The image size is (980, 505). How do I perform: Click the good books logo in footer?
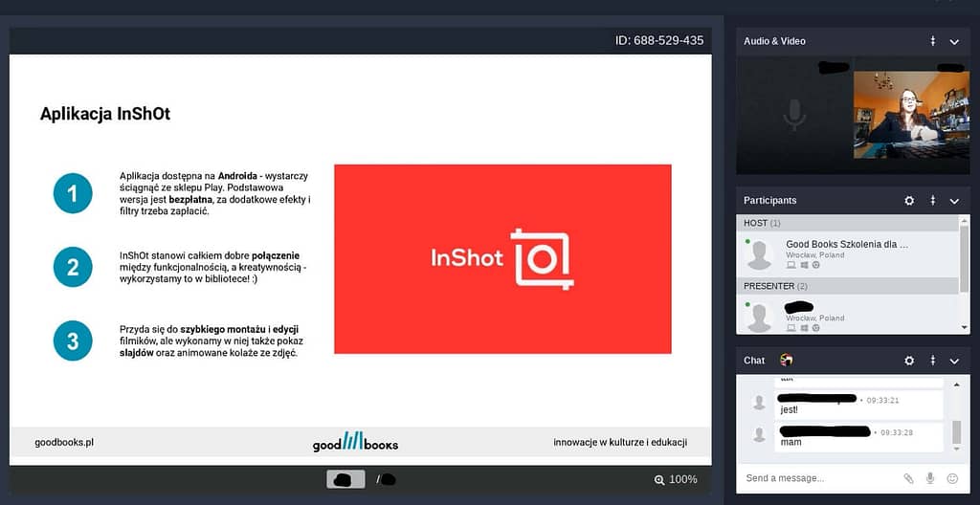pos(355,441)
